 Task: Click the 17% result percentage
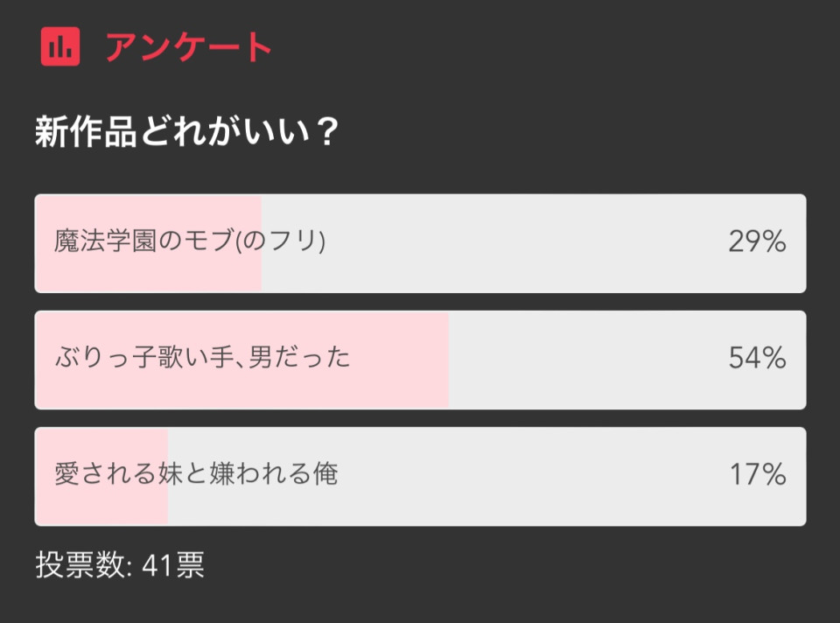[758, 474]
